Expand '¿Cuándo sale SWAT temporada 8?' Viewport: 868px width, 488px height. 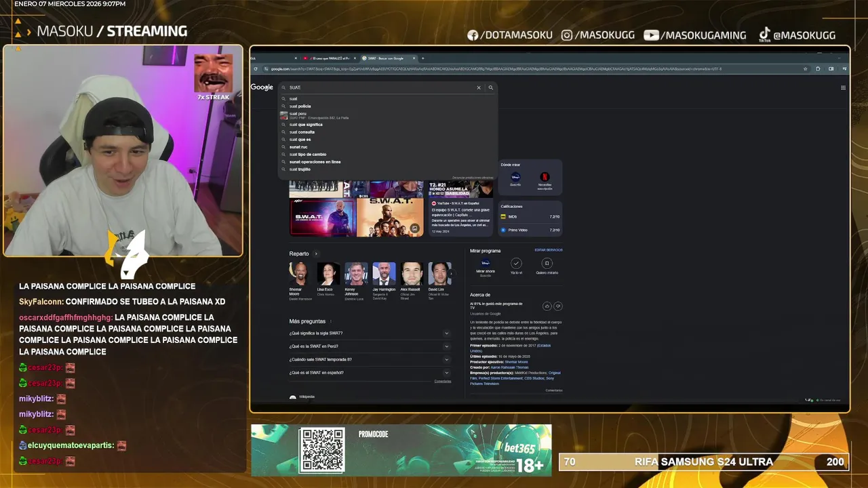(x=370, y=359)
